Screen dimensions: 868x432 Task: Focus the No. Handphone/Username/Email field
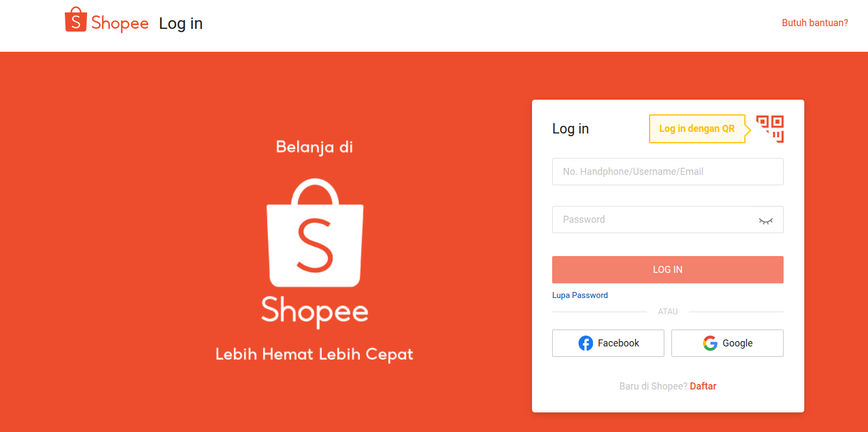668,172
